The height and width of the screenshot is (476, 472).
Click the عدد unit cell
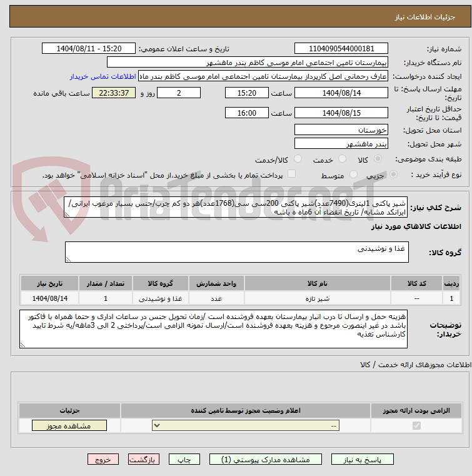pos(216,298)
